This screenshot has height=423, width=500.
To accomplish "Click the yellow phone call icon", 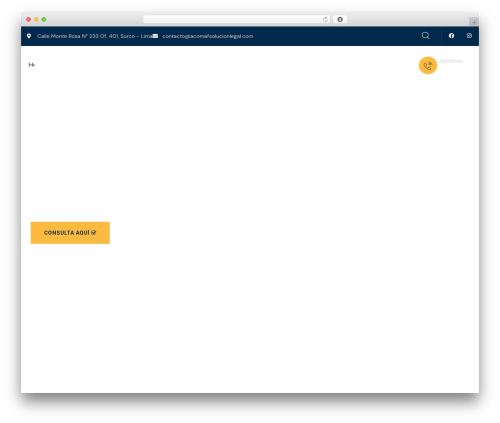I will (x=428, y=65).
